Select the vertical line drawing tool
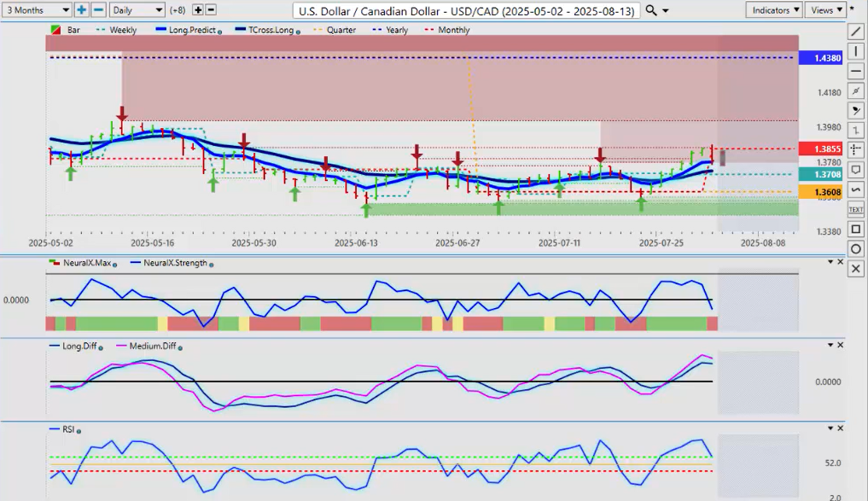 [857, 51]
